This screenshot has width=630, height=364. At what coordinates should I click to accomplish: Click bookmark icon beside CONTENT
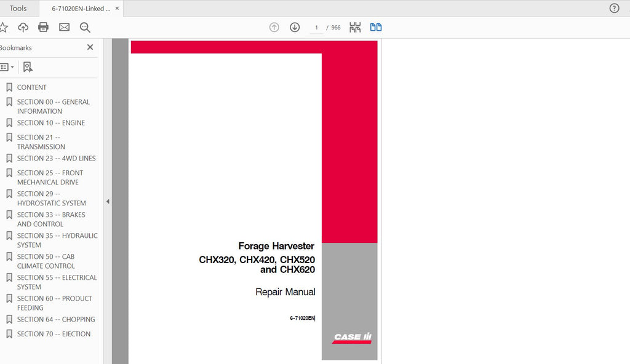[x=9, y=87]
